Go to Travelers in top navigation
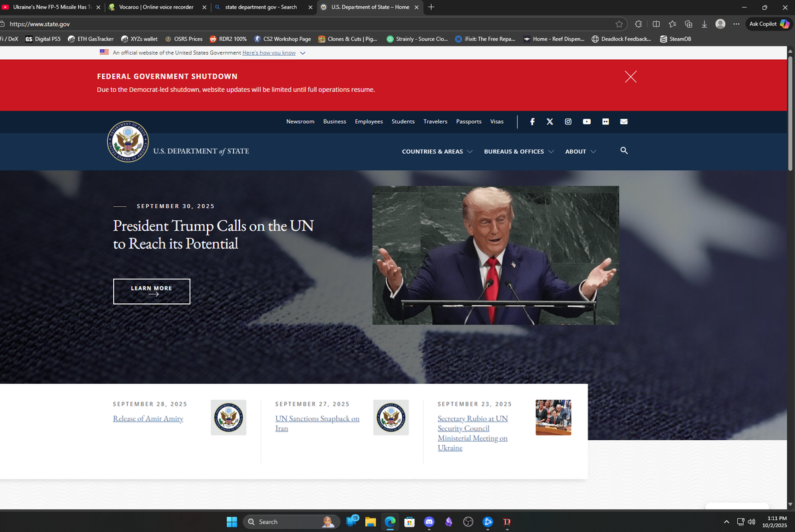795x532 pixels. [436, 122]
